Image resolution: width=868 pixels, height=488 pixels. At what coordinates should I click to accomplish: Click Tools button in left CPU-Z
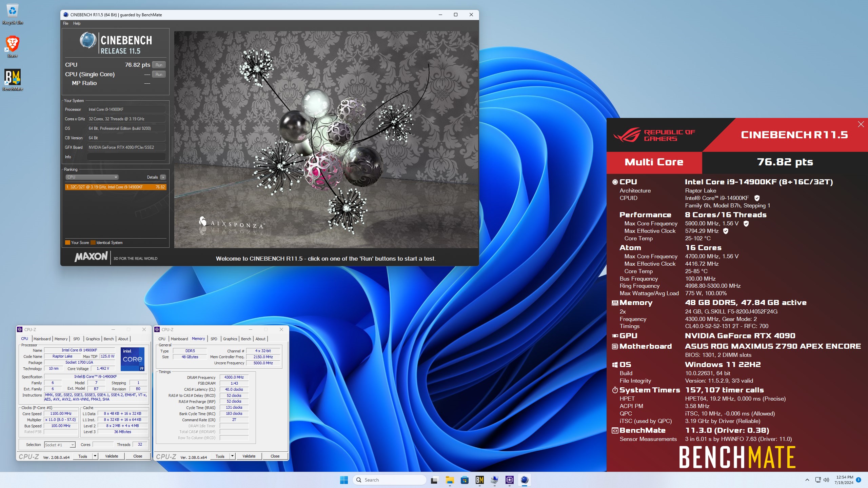(x=83, y=456)
